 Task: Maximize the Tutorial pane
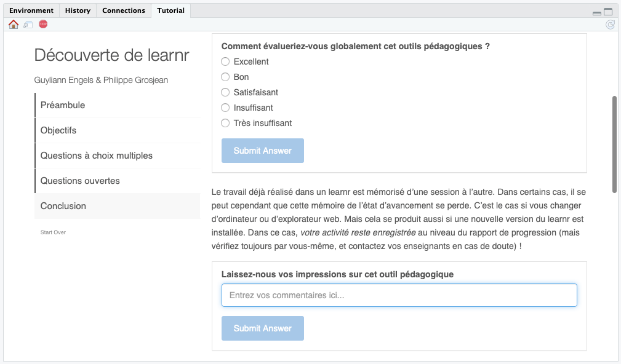tap(608, 12)
